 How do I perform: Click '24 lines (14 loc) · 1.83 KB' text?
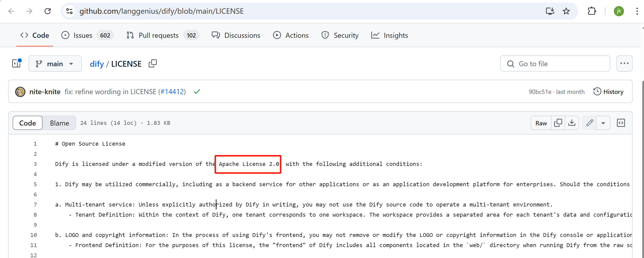125,123
